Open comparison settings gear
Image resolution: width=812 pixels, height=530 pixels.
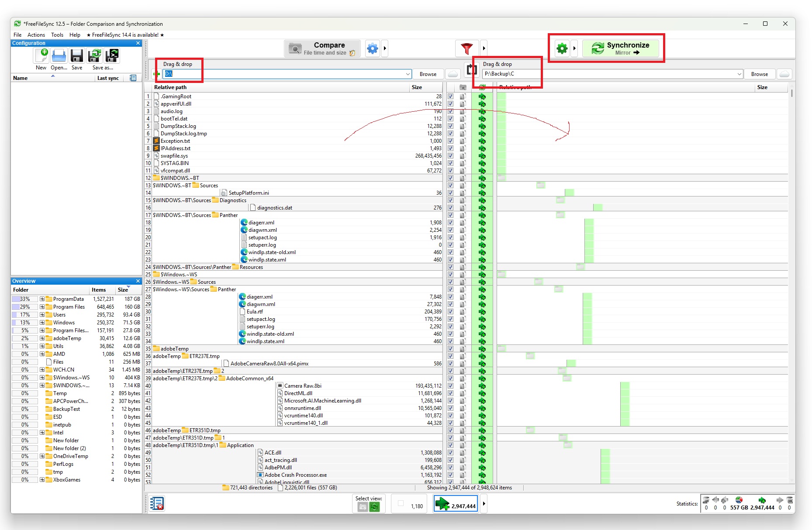pyautogui.click(x=372, y=48)
